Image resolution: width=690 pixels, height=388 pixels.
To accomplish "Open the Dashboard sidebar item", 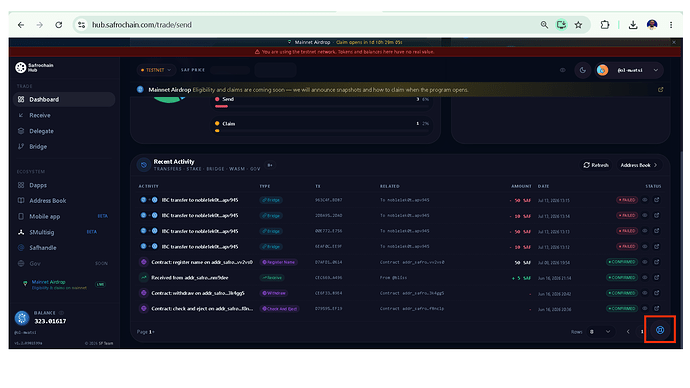I will pos(64,99).
